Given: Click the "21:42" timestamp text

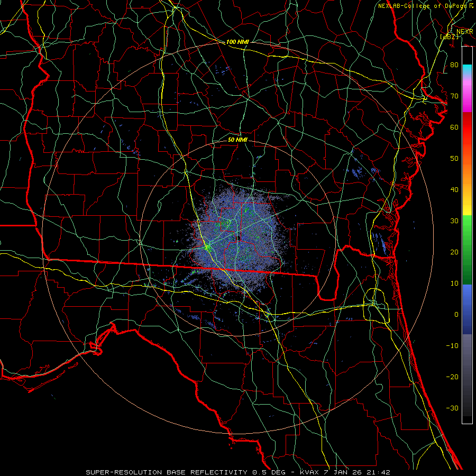Looking at the screenshot, I should 379,472.
